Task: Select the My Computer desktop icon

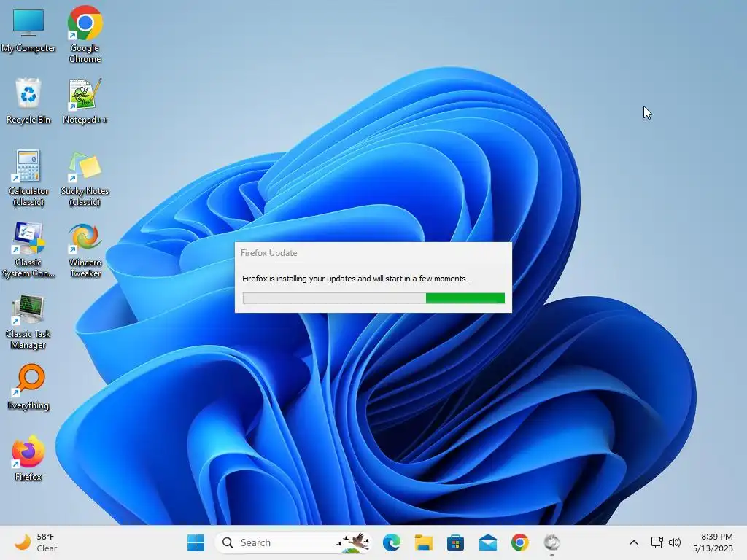Action: (x=28, y=31)
